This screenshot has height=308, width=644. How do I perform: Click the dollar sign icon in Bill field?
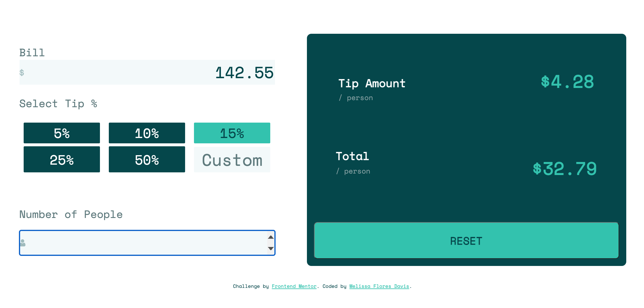click(22, 73)
